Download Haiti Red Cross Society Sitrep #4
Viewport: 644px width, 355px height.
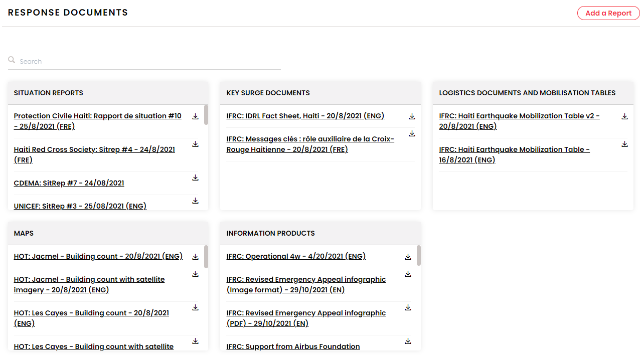coord(196,144)
